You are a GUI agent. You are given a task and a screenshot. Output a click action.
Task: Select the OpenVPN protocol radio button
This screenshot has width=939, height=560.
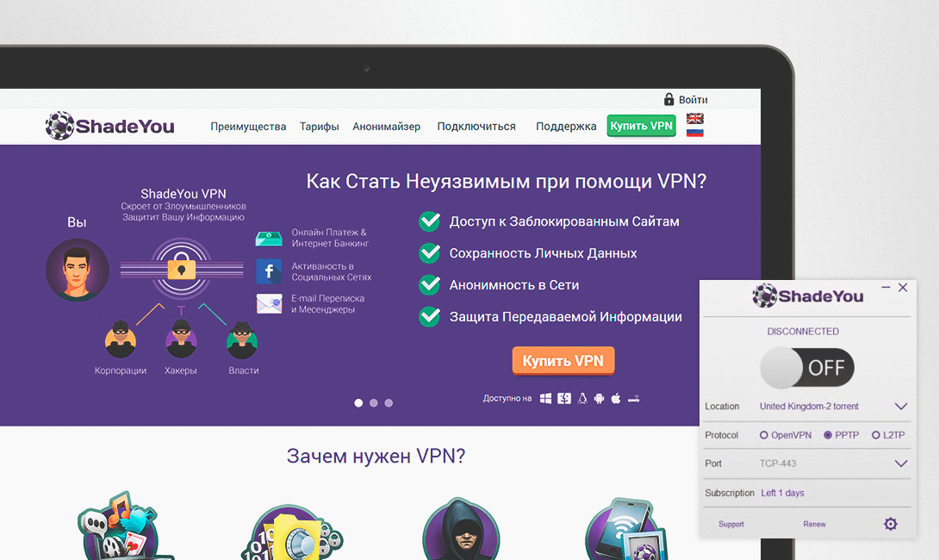(x=763, y=435)
